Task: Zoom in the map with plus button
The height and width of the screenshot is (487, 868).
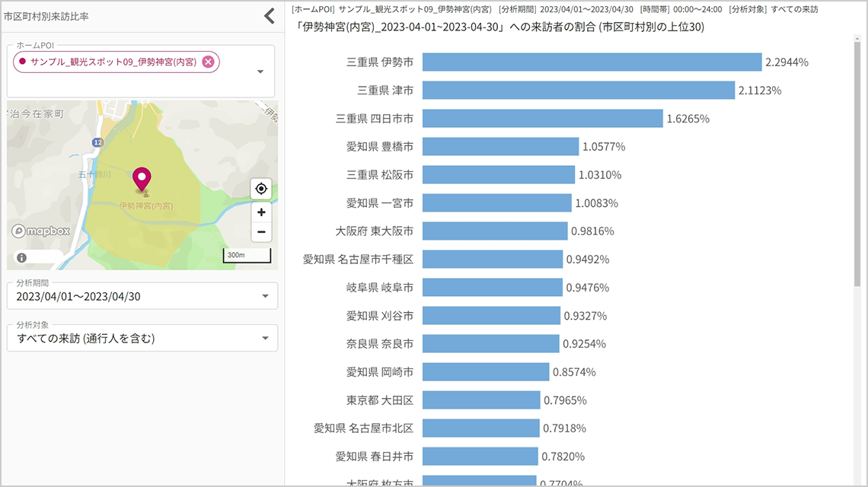Action: [261, 212]
